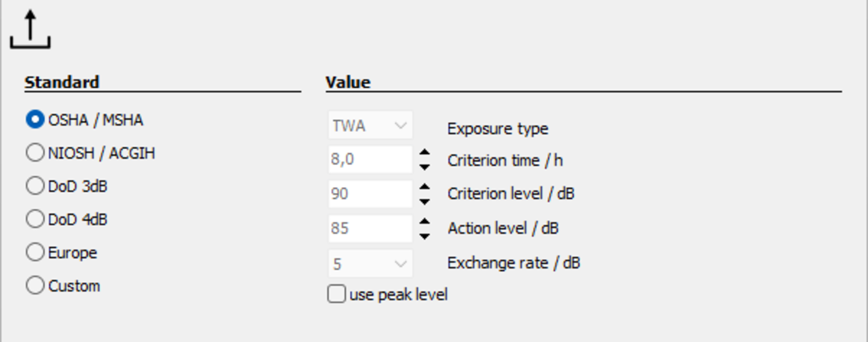
Task: Click the Exchange rate chevron arrow
Action: (x=401, y=264)
